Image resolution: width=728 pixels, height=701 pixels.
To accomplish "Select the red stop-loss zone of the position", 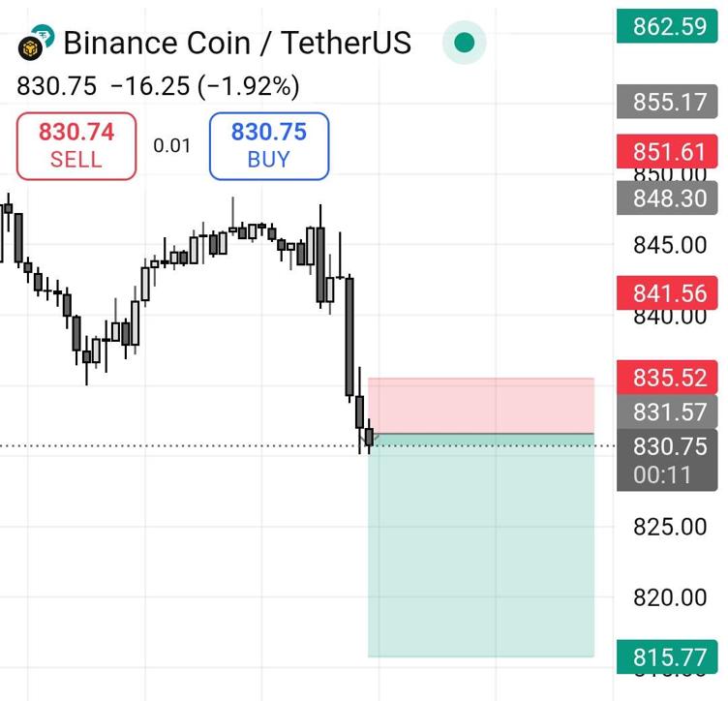I will pyautogui.click(x=481, y=406).
